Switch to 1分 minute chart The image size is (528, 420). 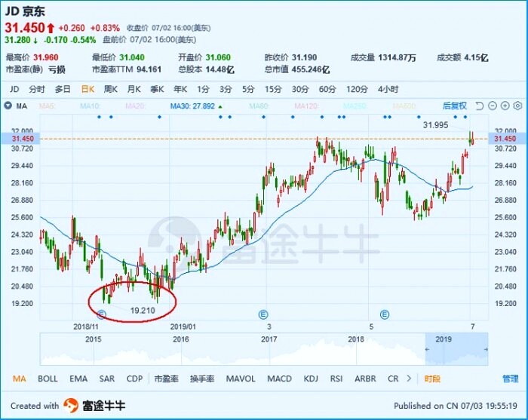click(203, 89)
